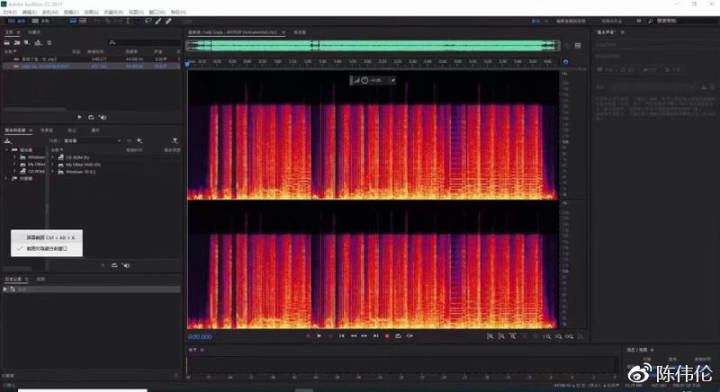This screenshot has width=720, height=392.
Task: Open the first menu in the menu bar
Action: [x=10, y=12]
